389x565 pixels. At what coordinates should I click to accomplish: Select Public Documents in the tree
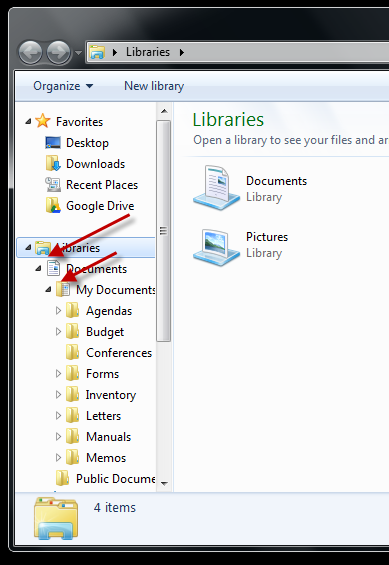pos(116,479)
